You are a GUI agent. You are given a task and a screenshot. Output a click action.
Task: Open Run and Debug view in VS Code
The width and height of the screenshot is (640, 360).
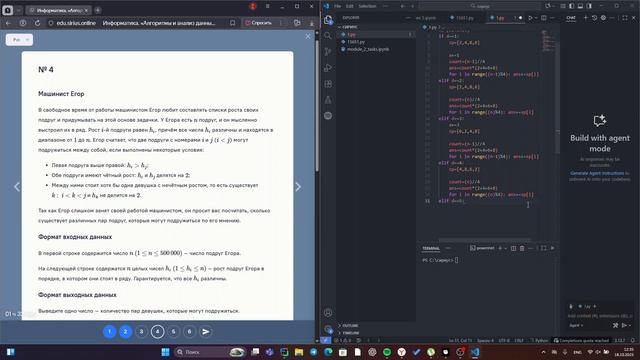coord(328,68)
